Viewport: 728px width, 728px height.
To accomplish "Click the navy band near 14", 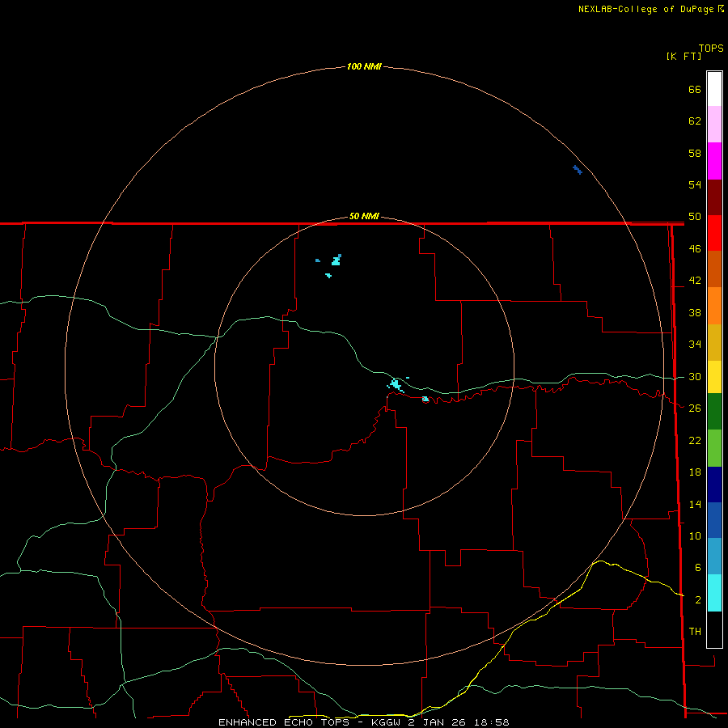I will [714, 485].
